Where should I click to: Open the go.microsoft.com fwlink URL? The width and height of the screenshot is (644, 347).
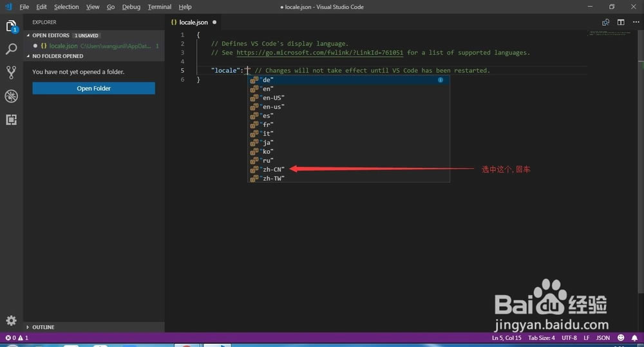[x=319, y=53]
